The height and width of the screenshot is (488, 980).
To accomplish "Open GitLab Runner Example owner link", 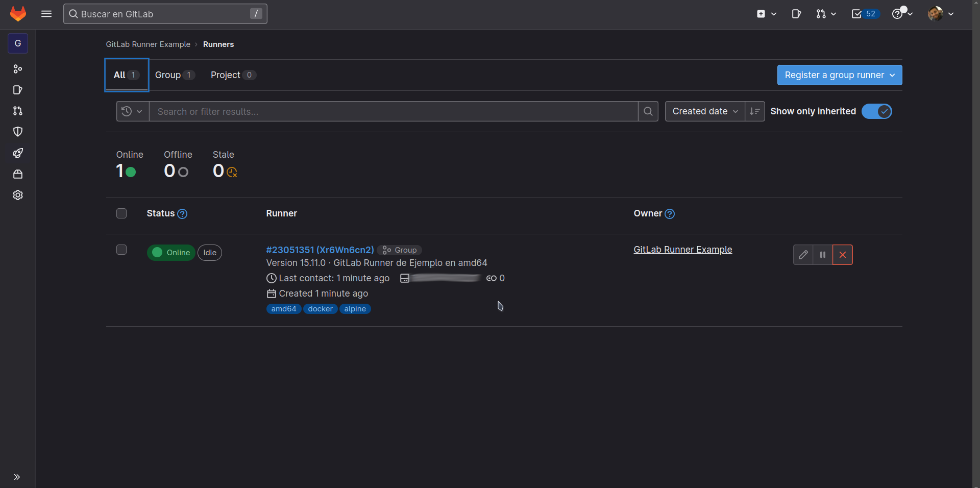I will [x=683, y=250].
